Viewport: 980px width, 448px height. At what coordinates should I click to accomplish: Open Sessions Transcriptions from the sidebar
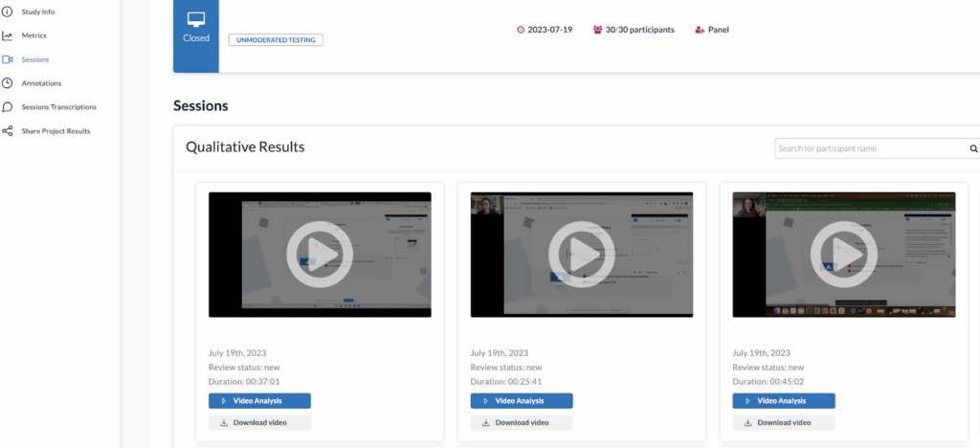[59, 107]
